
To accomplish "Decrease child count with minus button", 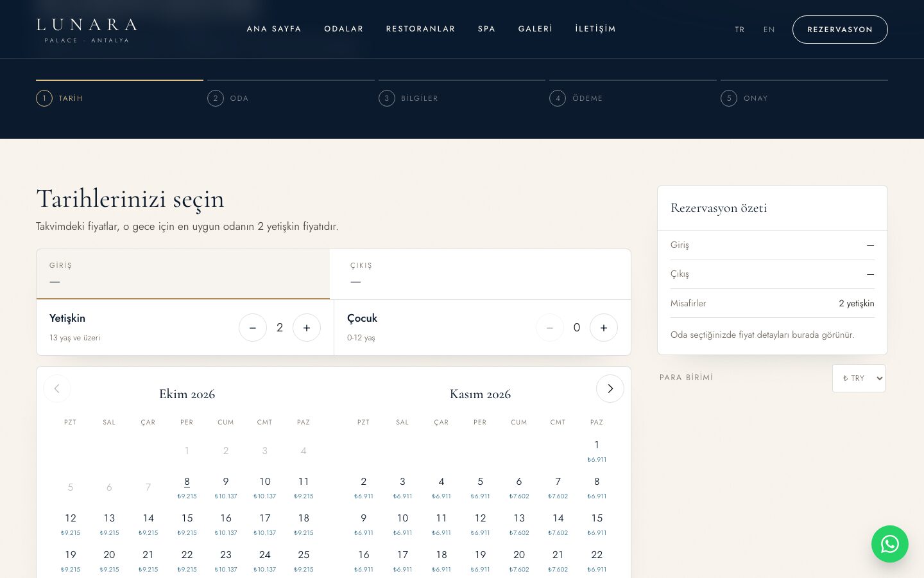I will (x=550, y=328).
